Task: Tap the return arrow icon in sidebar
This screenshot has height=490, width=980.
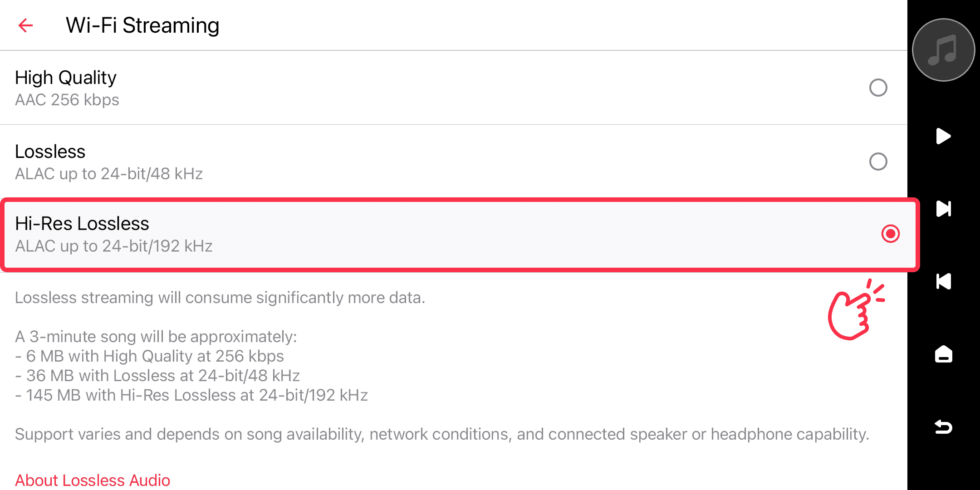Action: click(943, 427)
